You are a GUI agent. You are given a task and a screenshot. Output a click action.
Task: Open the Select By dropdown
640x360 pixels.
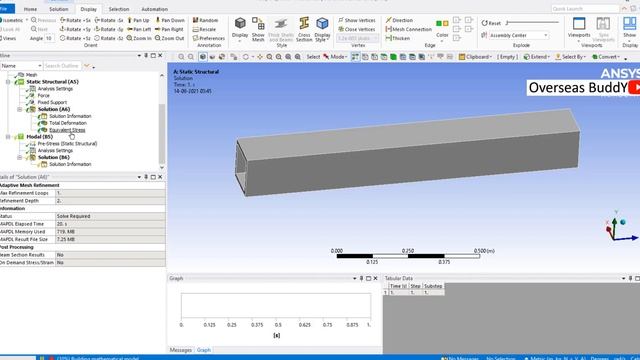pos(570,57)
